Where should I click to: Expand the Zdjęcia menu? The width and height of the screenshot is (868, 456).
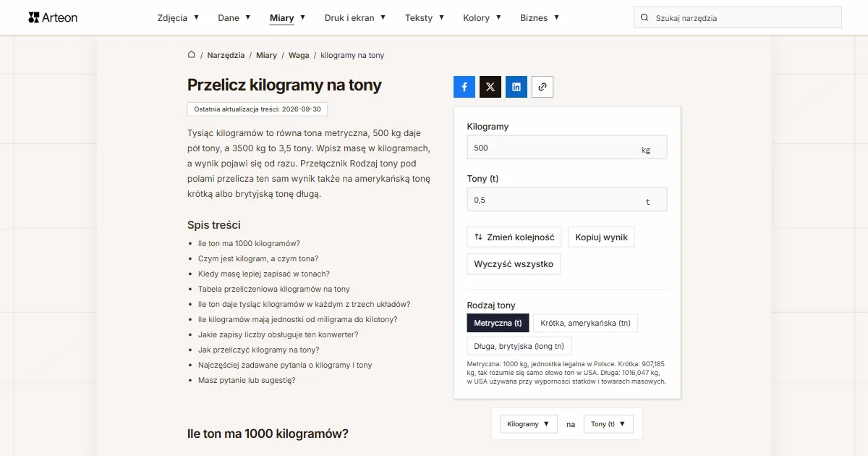point(178,18)
